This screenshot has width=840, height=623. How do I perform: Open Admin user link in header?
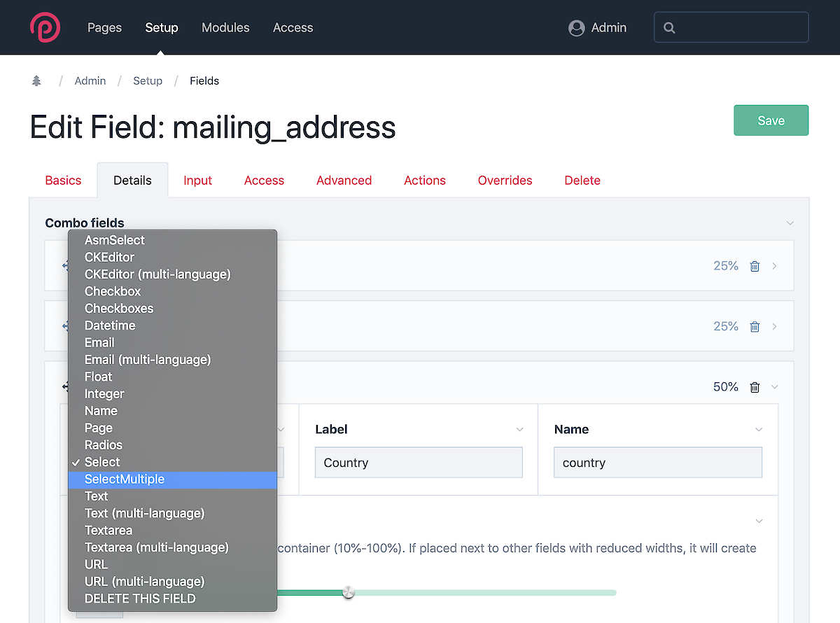click(x=608, y=27)
